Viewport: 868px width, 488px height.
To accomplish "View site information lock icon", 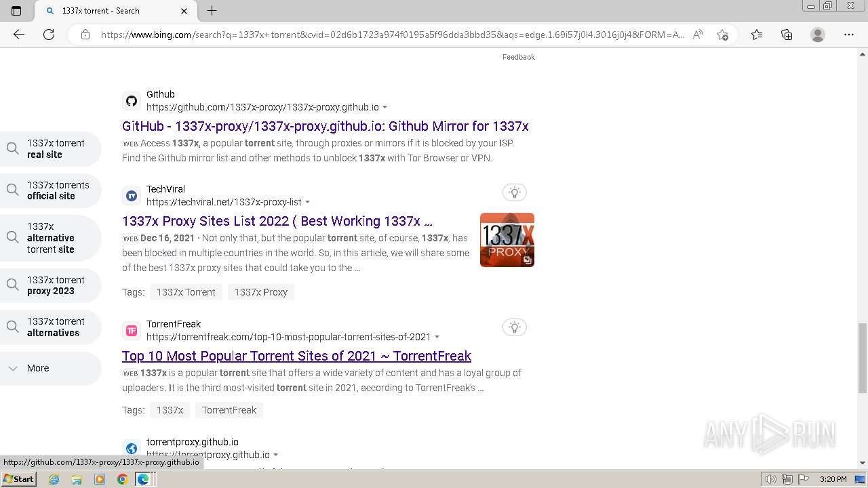I will (85, 35).
